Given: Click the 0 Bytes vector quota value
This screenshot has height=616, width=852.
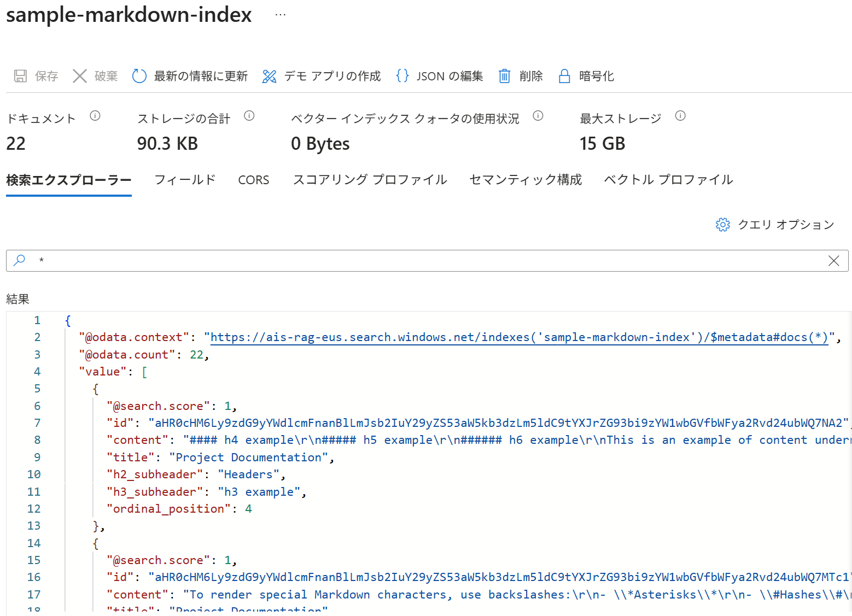Looking at the screenshot, I should point(320,144).
